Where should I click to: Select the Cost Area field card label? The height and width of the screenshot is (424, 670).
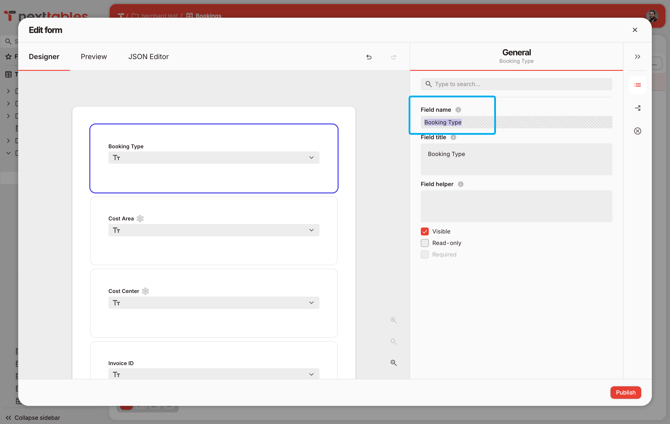point(121,218)
